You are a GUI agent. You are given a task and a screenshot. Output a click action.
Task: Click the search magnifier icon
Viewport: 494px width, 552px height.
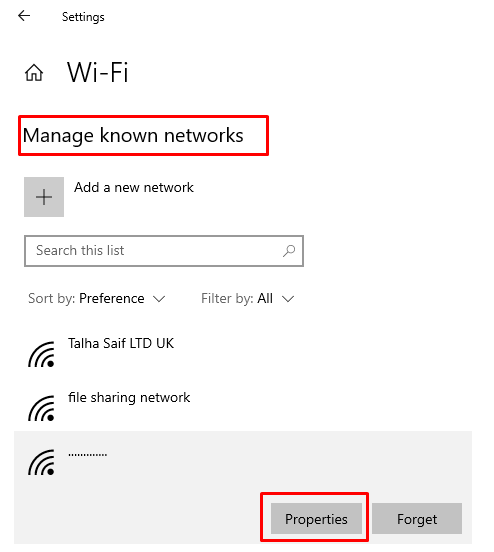tap(289, 251)
